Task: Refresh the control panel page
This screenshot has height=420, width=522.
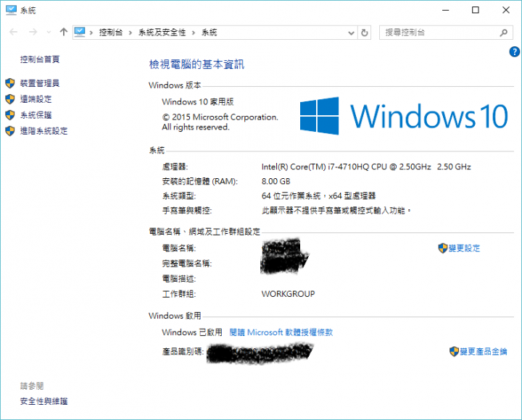Action: pos(365,33)
